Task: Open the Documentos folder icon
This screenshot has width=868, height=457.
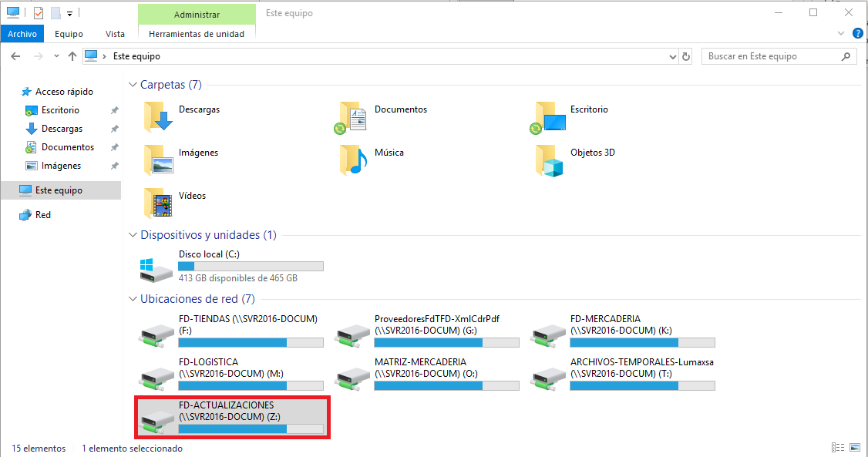Action: coord(351,118)
